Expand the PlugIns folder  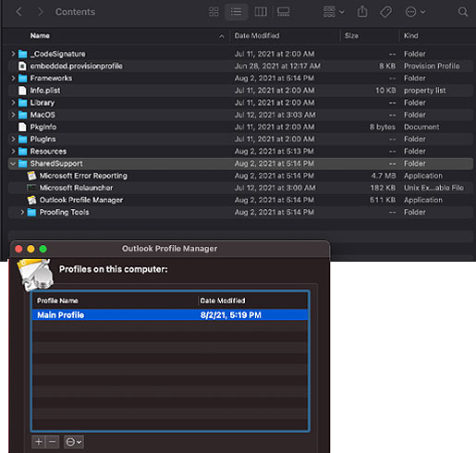point(13,140)
